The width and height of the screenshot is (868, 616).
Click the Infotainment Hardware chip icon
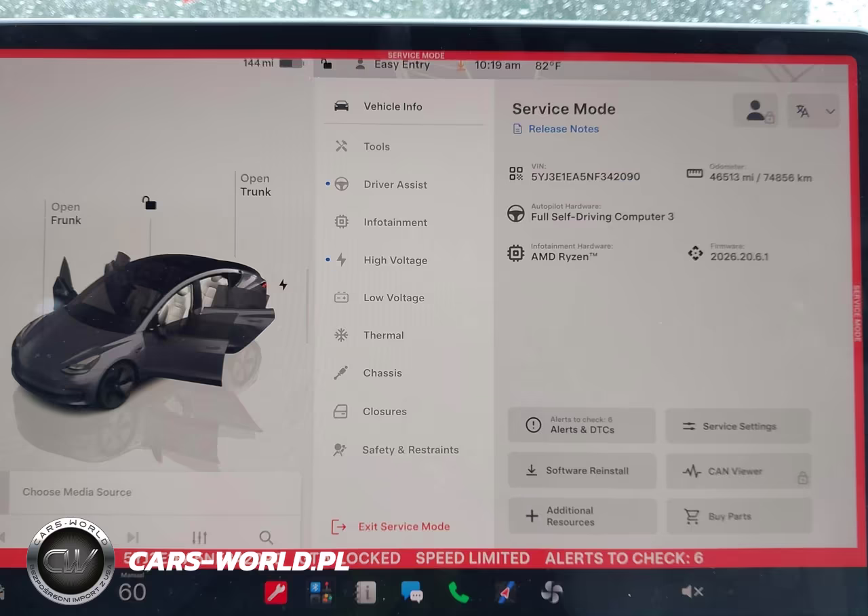pyautogui.click(x=516, y=254)
